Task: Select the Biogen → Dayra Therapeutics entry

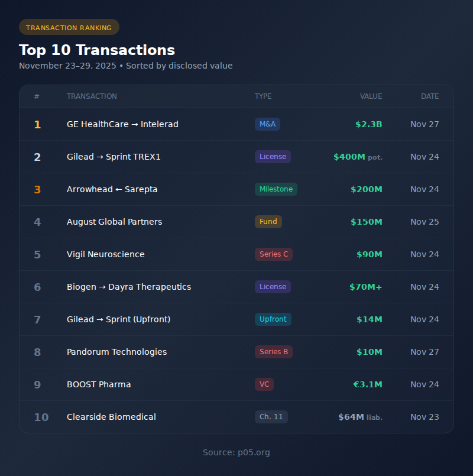Action: click(129, 287)
